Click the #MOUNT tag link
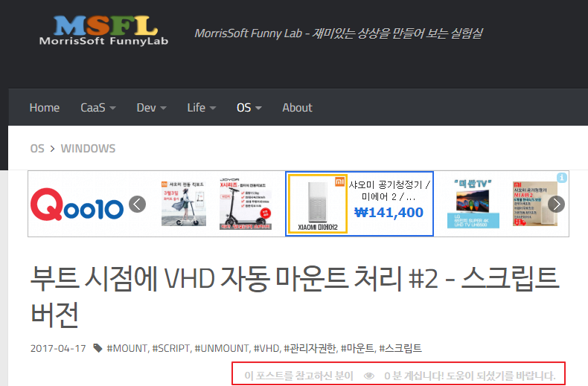The image size is (588, 386). 128,348
